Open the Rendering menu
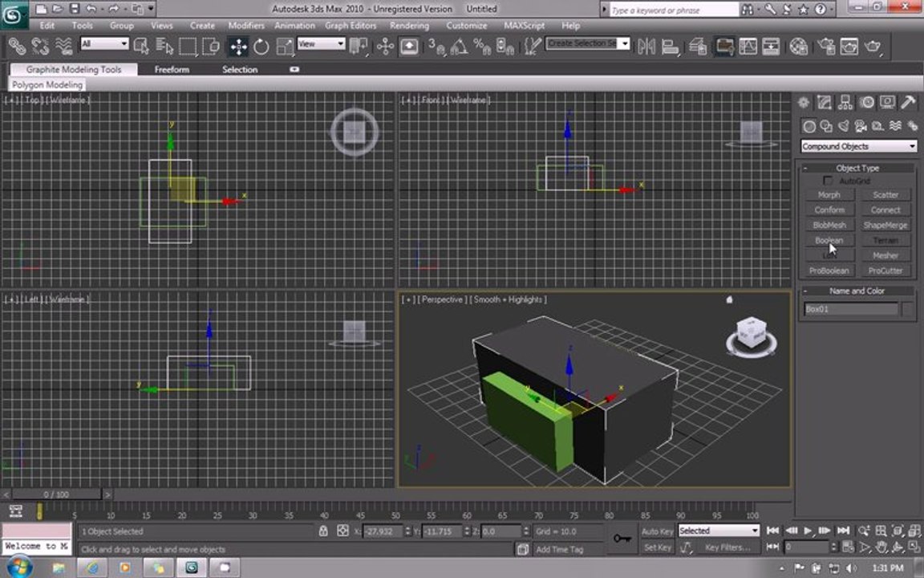Image resolution: width=924 pixels, height=578 pixels. click(410, 26)
